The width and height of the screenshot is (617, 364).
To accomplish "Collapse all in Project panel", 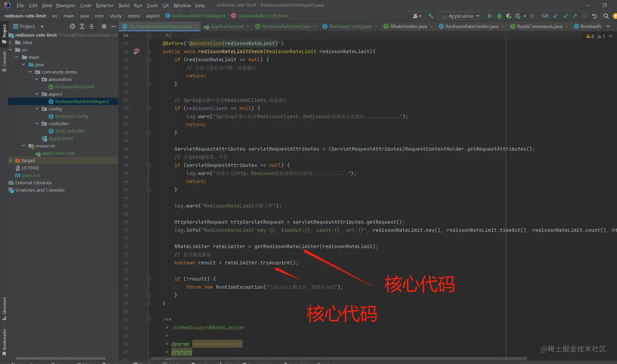I will pos(91,26).
